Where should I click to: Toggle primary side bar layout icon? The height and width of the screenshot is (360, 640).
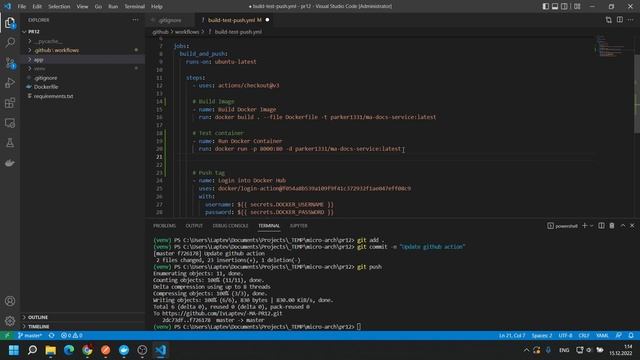point(546,7)
